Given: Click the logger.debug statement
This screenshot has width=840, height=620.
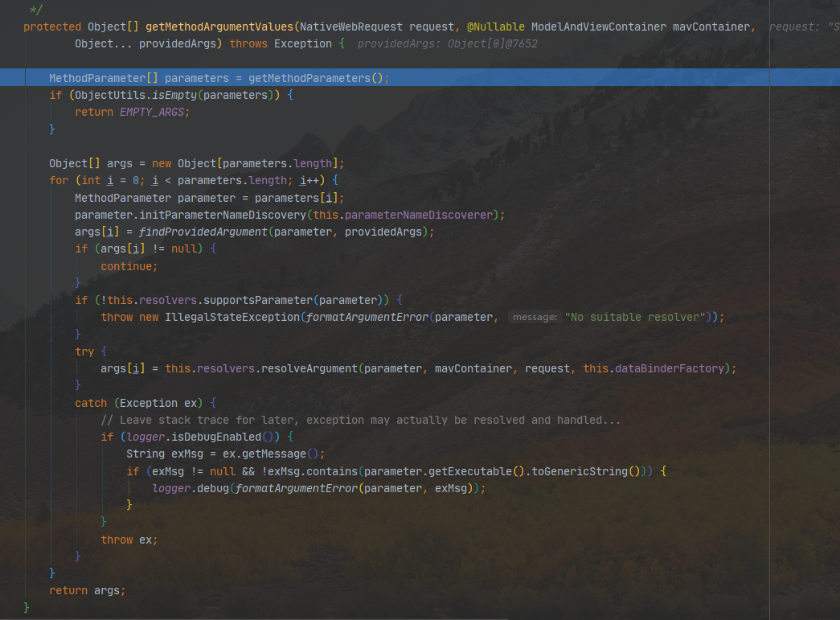Looking at the screenshot, I should 319,489.
